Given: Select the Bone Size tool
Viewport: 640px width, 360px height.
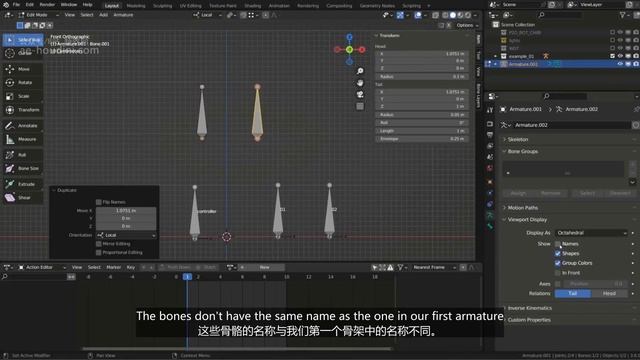Looking at the screenshot, I should [x=23, y=169].
